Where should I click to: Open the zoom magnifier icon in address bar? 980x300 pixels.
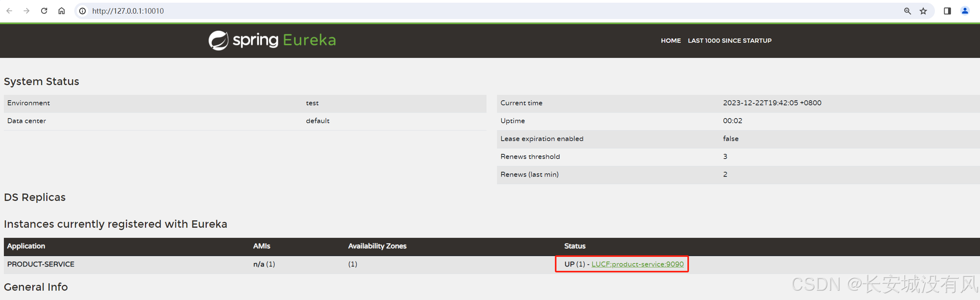[x=907, y=11]
